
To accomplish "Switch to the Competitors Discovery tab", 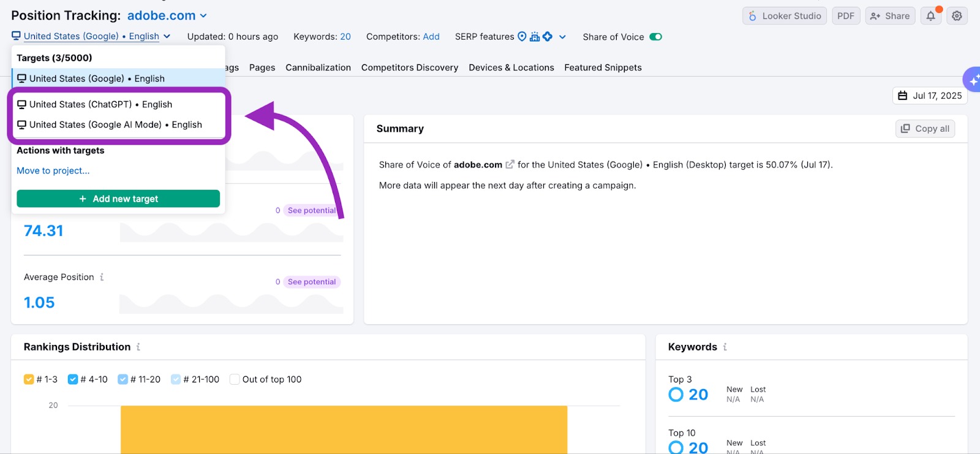I will click(409, 67).
